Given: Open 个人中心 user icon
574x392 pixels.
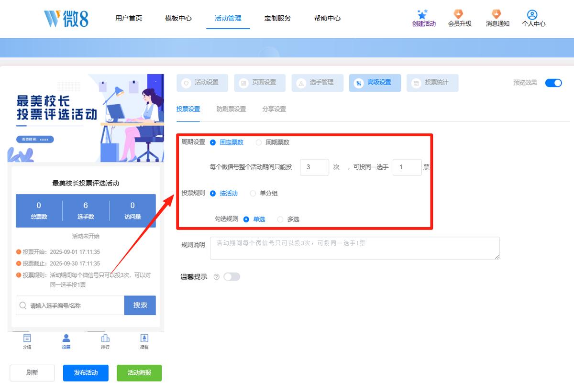Looking at the screenshot, I should [x=532, y=15].
